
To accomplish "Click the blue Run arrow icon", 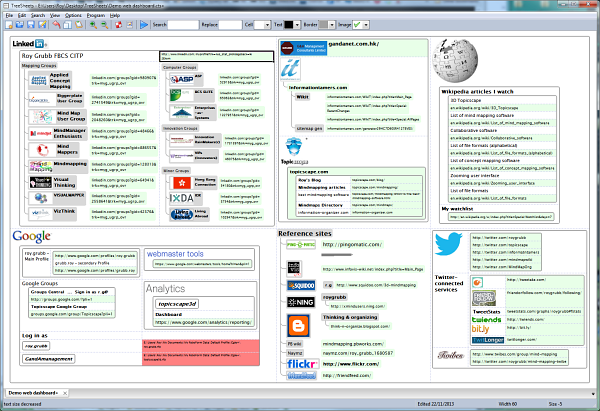I will pyautogui.click(x=144, y=25).
